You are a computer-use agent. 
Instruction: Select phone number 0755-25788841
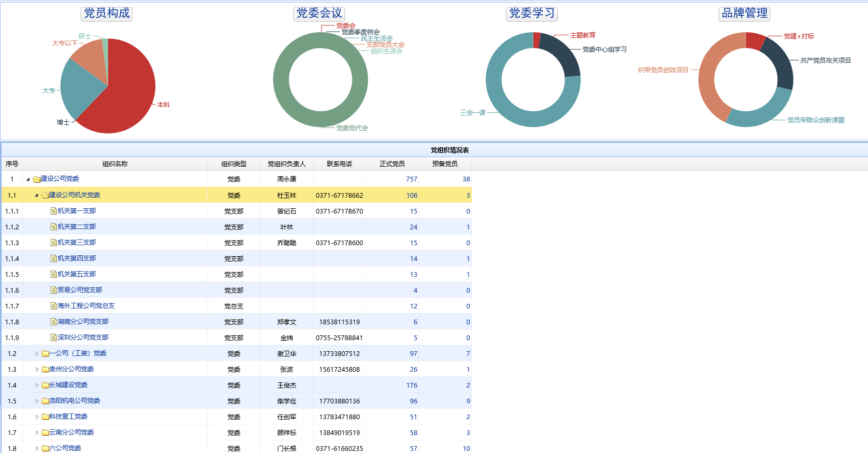click(x=339, y=338)
